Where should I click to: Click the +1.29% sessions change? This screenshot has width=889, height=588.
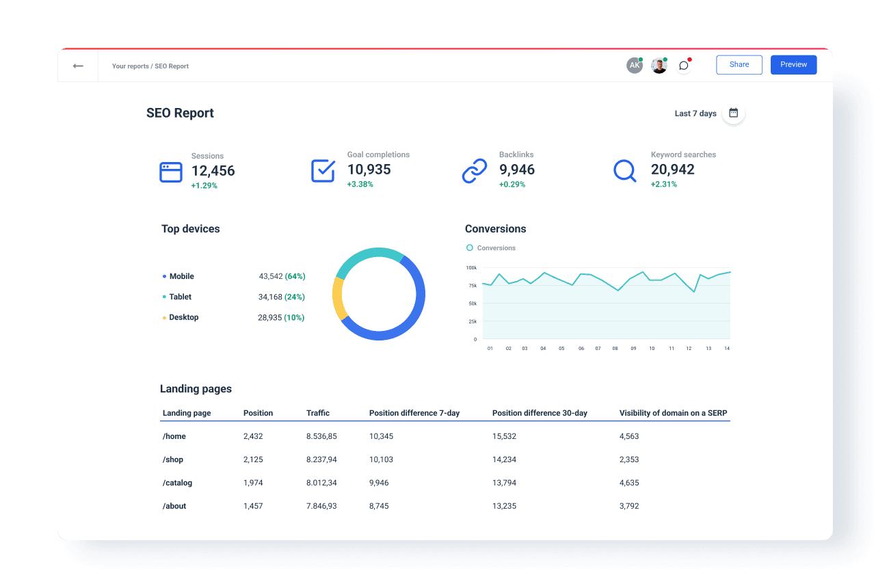[x=204, y=185]
